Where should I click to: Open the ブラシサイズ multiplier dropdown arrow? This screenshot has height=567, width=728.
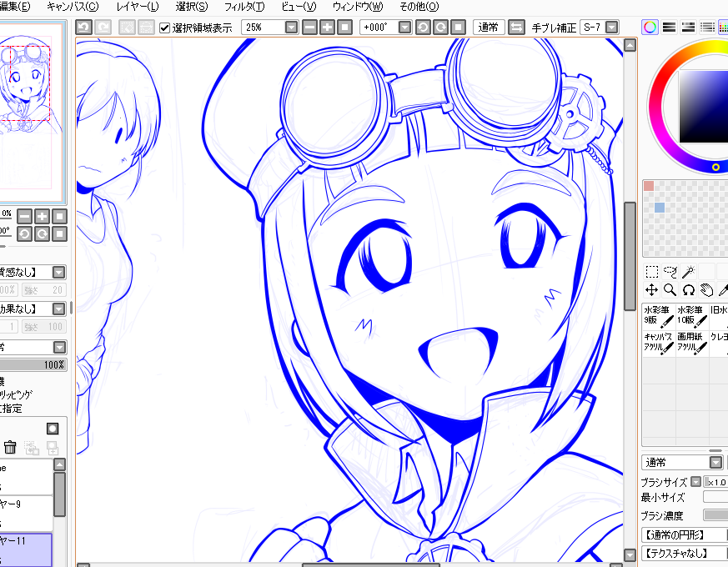[x=695, y=482]
